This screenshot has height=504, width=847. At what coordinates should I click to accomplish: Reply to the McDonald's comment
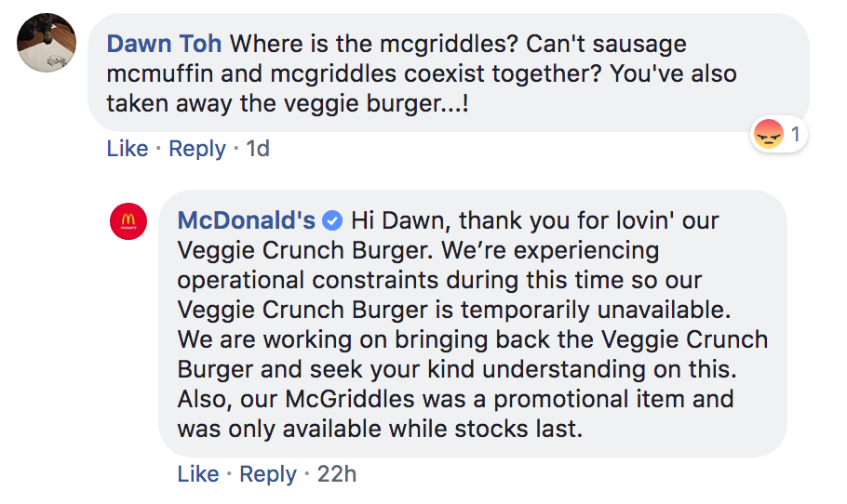coord(268,474)
